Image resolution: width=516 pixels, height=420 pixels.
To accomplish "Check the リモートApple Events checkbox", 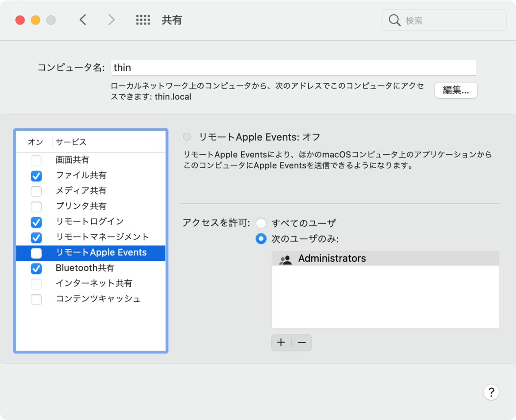I will [37, 253].
